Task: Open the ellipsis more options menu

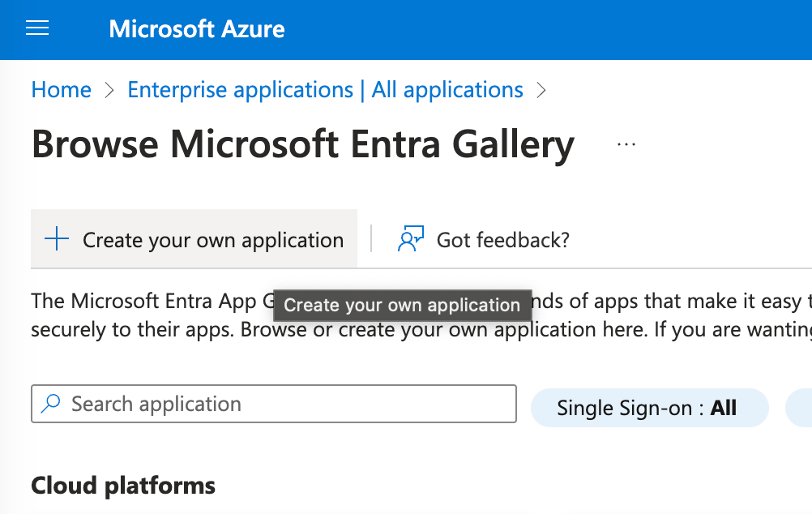Action: pyautogui.click(x=626, y=144)
